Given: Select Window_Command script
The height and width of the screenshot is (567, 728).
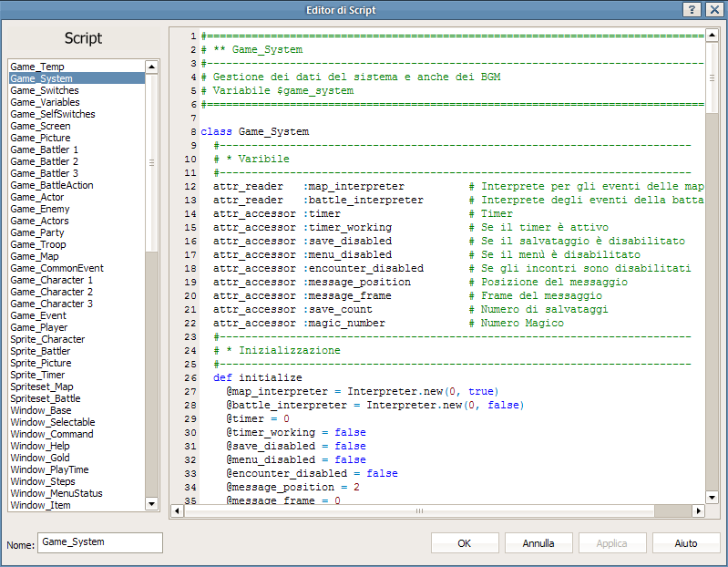Looking at the screenshot, I should click(77, 434).
